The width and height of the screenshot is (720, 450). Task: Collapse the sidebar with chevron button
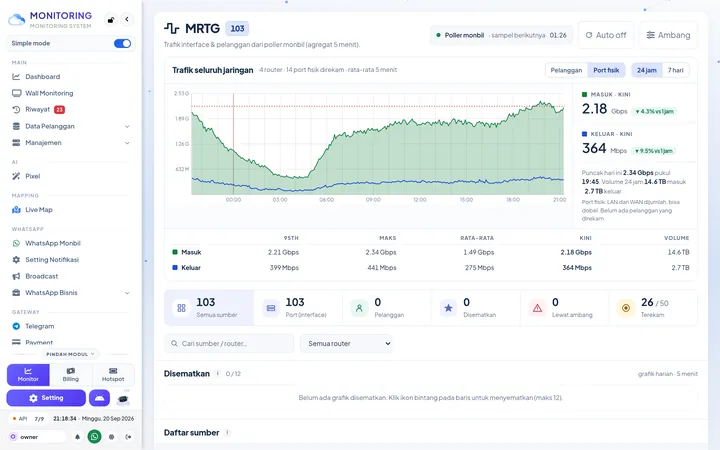[x=127, y=20]
